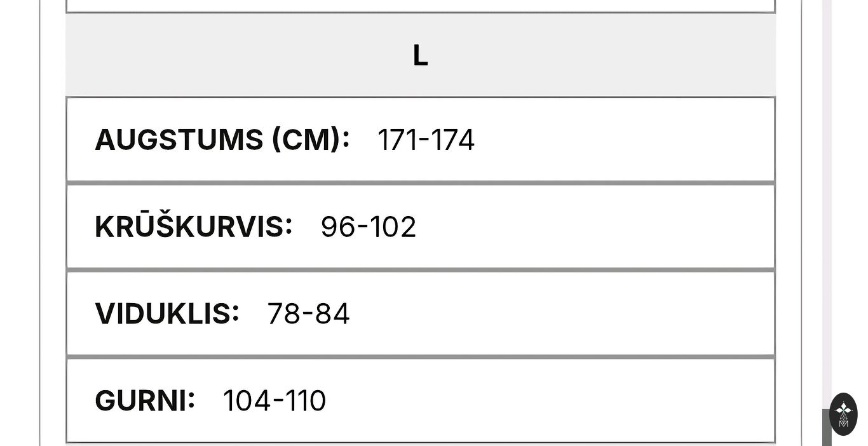Select the 104-110 hips value

tap(274, 401)
